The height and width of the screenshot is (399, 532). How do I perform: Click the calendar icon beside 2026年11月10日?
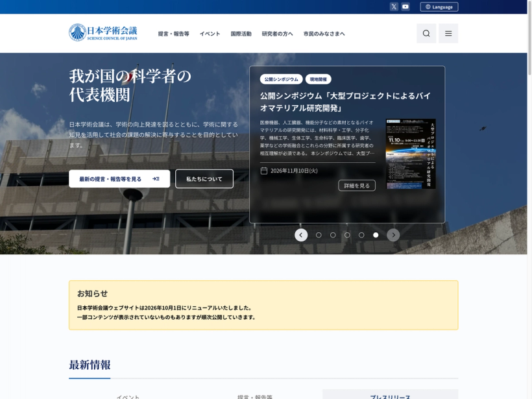click(x=263, y=171)
